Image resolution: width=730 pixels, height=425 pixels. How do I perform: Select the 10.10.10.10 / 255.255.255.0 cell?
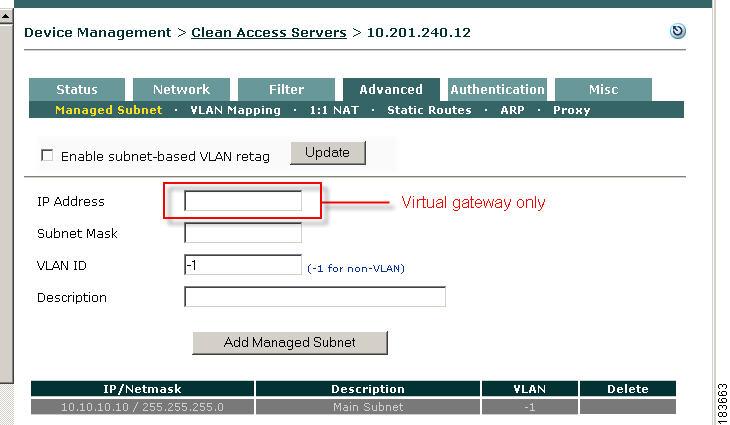point(142,407)
